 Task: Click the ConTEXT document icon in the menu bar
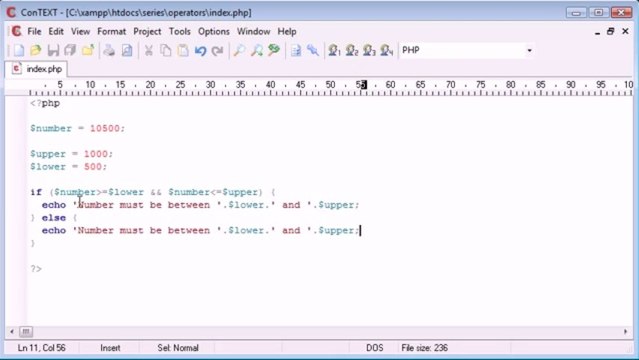(16, 31)
